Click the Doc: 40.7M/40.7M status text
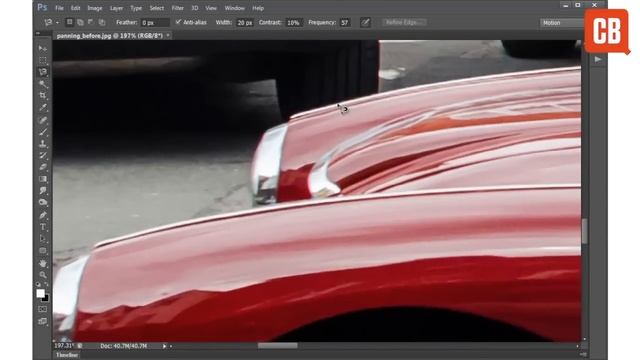This screenshot has height=360, width=640. pos(123,346)
